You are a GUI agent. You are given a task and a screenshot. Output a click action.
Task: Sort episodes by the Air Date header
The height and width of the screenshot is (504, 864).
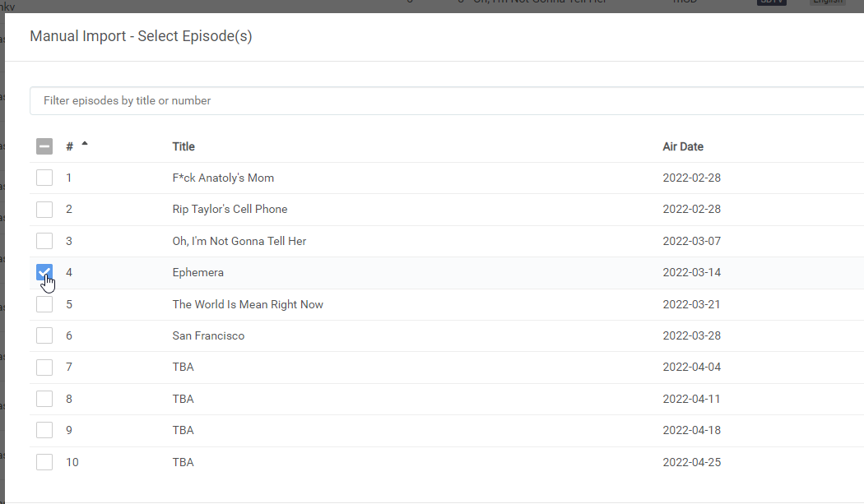[683, 146]
